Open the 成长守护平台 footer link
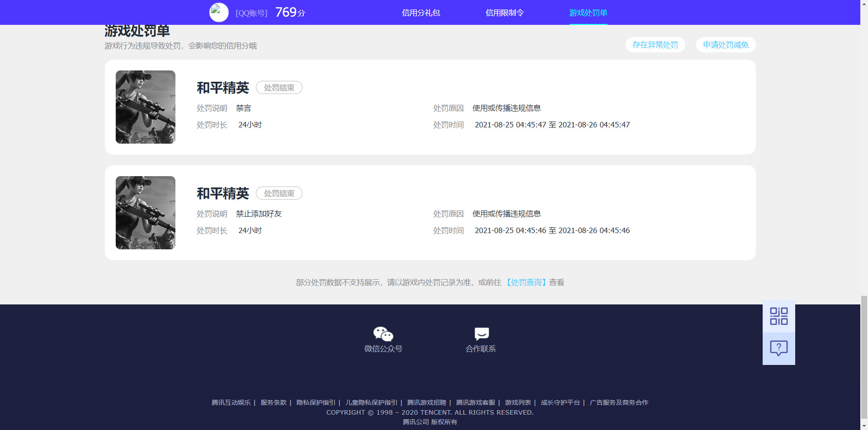The image size is (868, 430). [561, 402]
